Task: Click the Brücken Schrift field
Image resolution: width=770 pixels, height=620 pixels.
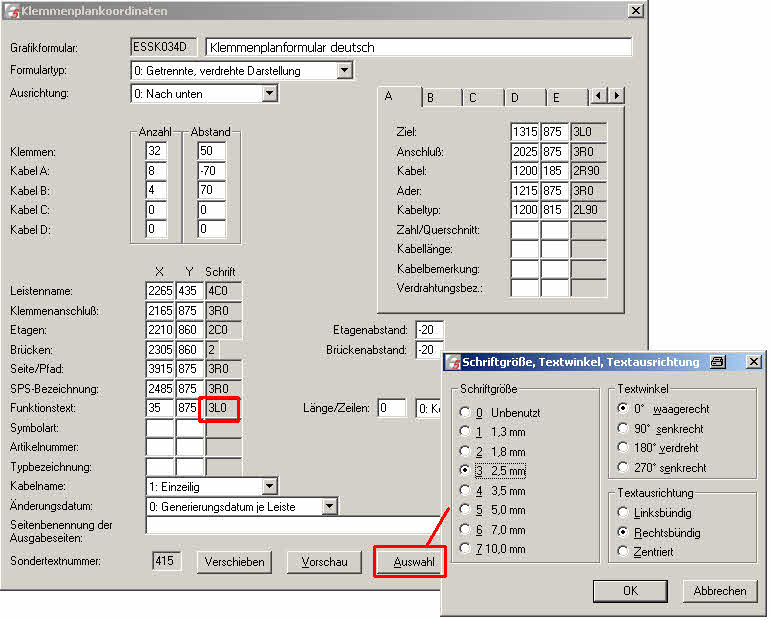Action: [x=212, y=350]
